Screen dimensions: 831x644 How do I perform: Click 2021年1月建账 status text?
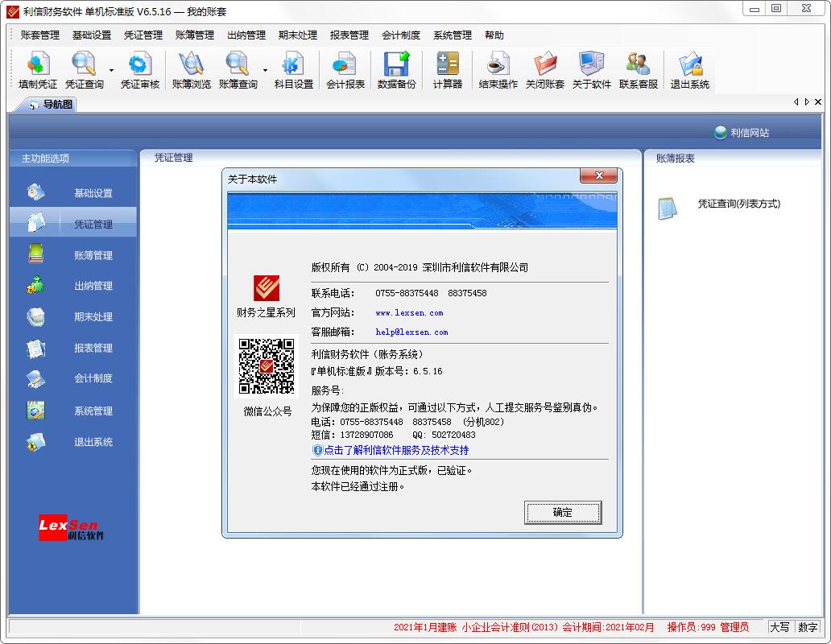[425, 627]
